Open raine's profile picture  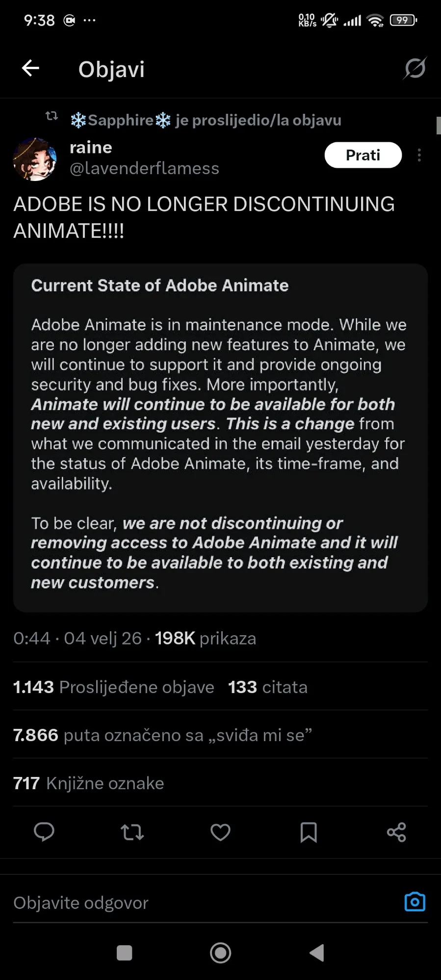point(35,159)
